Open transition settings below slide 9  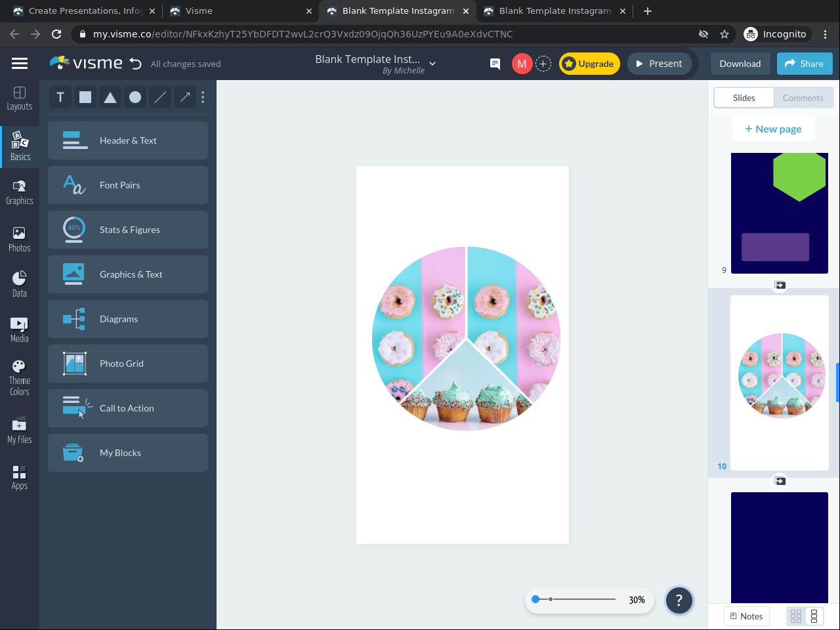click(x=780, y=285)
